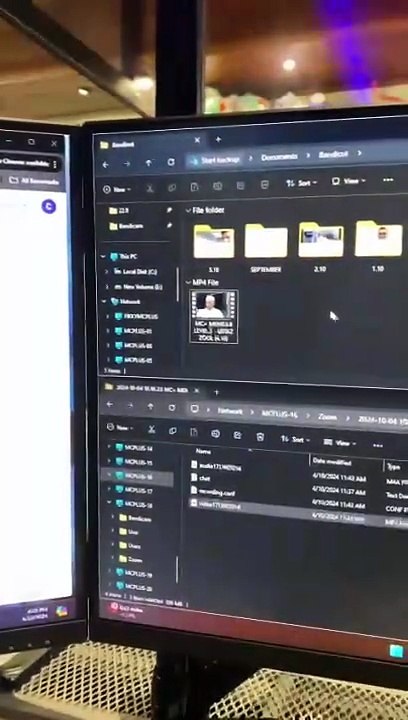Viewport: 408px width, 720px height.
Task: Select Zoom folder under MCPLUS-18 in tree
Action: click(130, 559)
